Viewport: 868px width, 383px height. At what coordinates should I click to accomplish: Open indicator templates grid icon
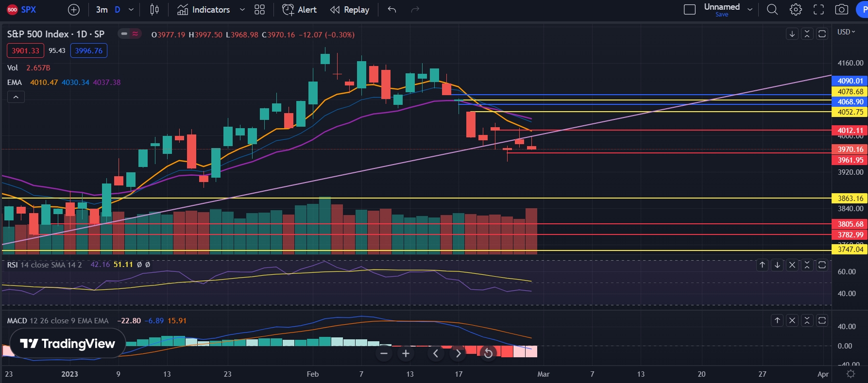[x=260, y=10]
